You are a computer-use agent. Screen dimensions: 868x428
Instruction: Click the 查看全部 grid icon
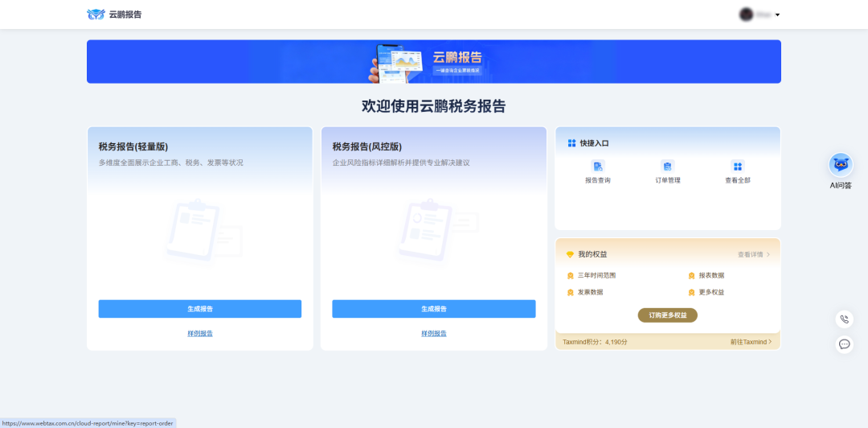point(737,166)
